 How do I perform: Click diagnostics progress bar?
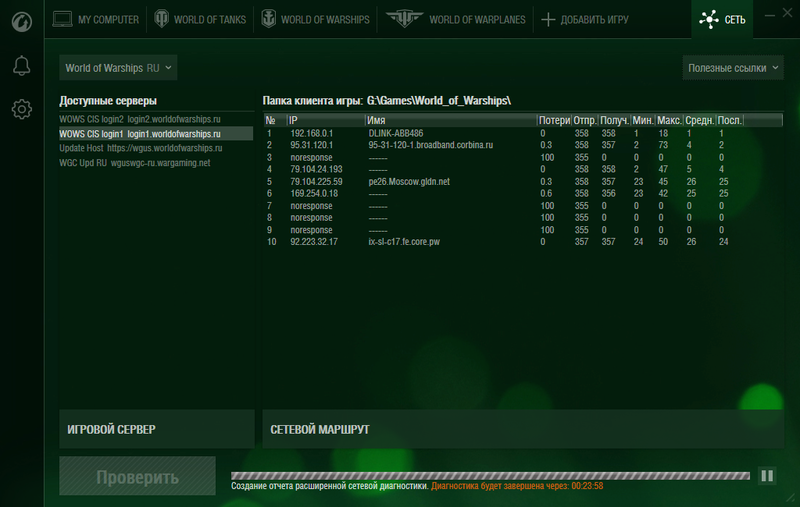[490, 476]
